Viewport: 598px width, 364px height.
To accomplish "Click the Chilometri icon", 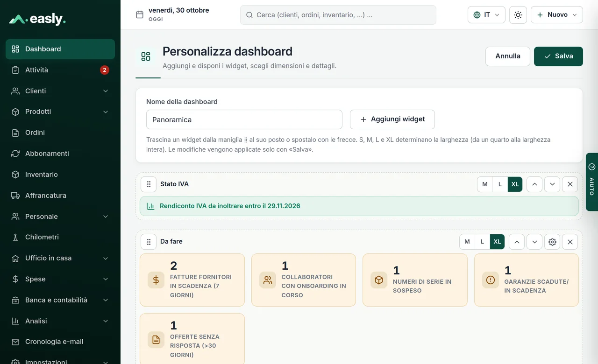I will coord(15,237).
